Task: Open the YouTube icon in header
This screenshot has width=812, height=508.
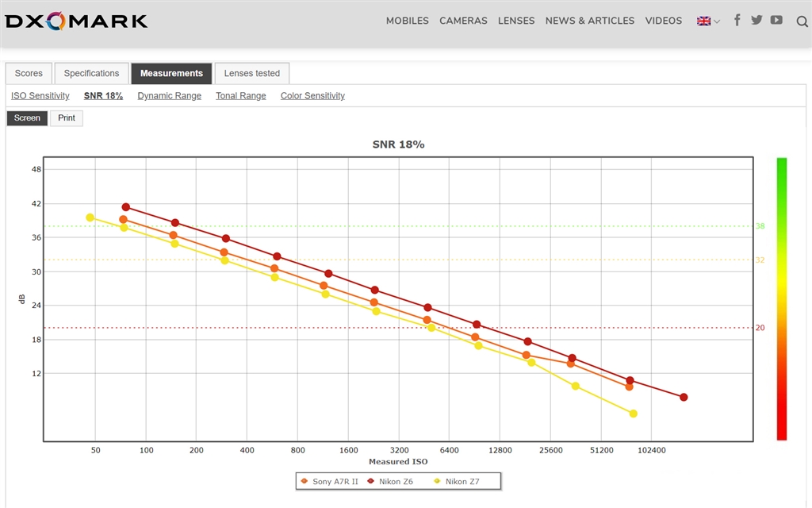Action: 776,20
